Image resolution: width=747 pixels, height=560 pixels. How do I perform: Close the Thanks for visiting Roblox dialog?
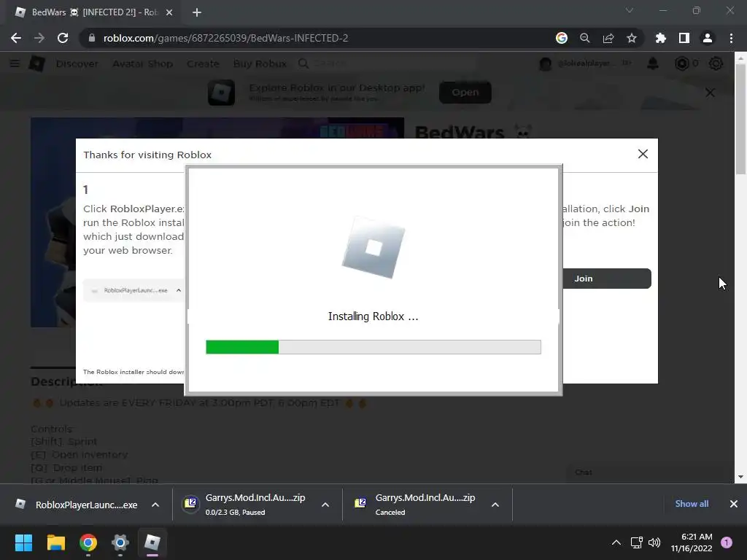tap(643, 154)
